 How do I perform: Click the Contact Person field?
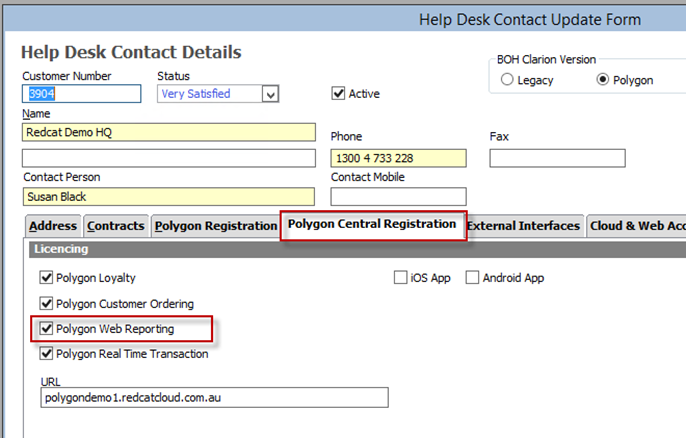[168, 196]
